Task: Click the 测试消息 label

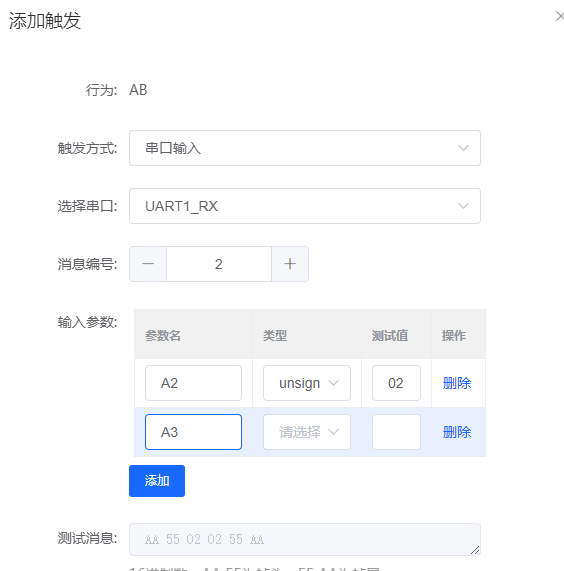Action: tap(87, 538)
